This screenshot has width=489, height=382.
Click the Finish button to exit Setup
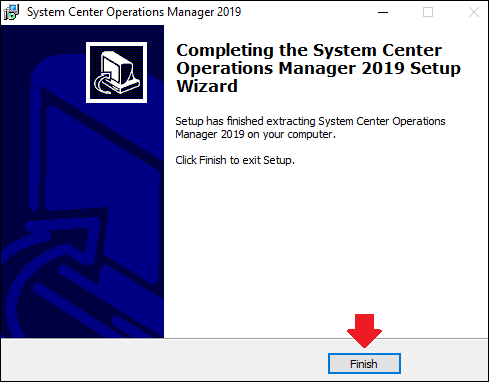pos(364,363)
